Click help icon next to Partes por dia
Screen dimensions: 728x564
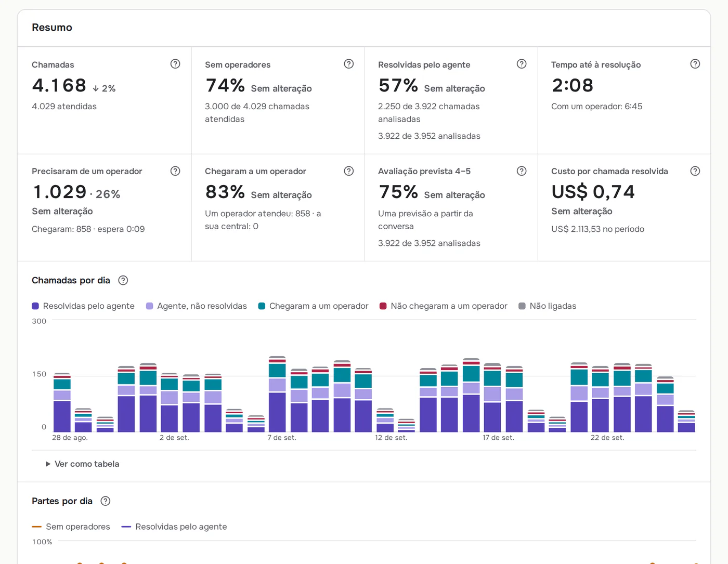click(x=106, y=501)
